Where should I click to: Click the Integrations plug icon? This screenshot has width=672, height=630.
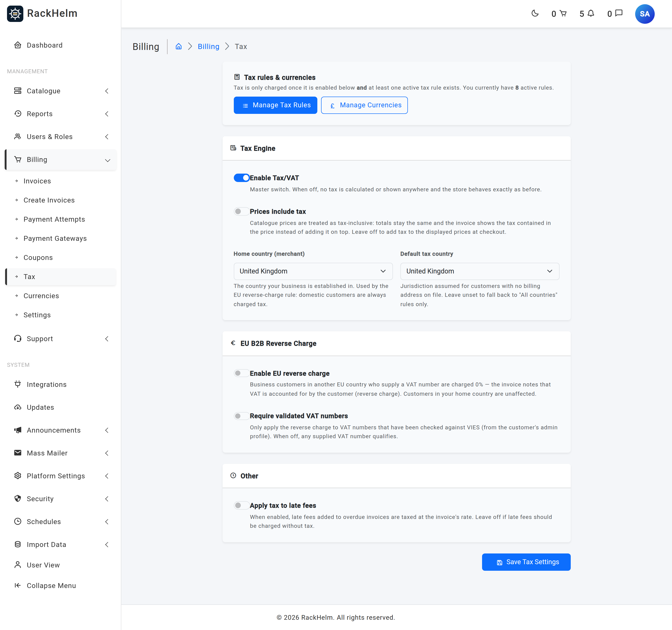point(18,384)
